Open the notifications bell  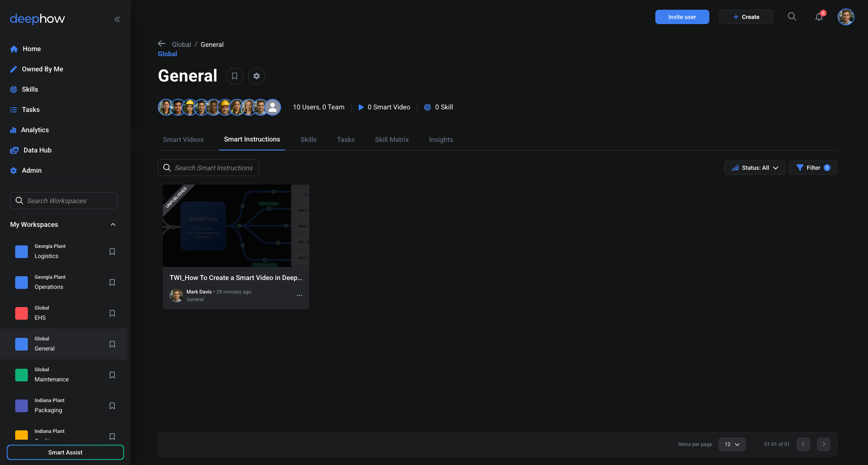pos(819,17)
